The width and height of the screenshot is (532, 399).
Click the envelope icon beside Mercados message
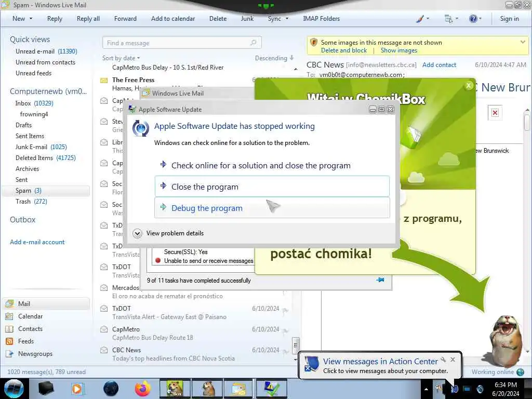104,288
